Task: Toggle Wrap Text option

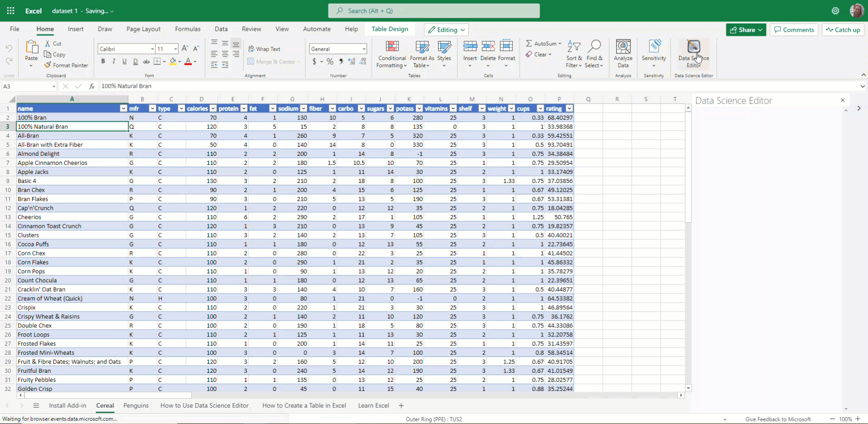Action: click(264, 49)
